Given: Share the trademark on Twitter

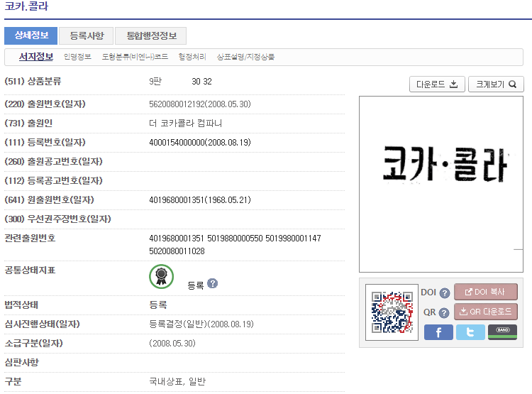Looking at the screenshot, I should click(x=470, y=332).
